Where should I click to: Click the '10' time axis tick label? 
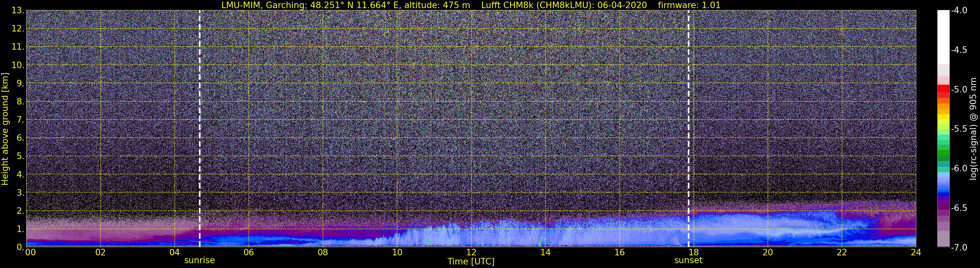pos(397,252)
